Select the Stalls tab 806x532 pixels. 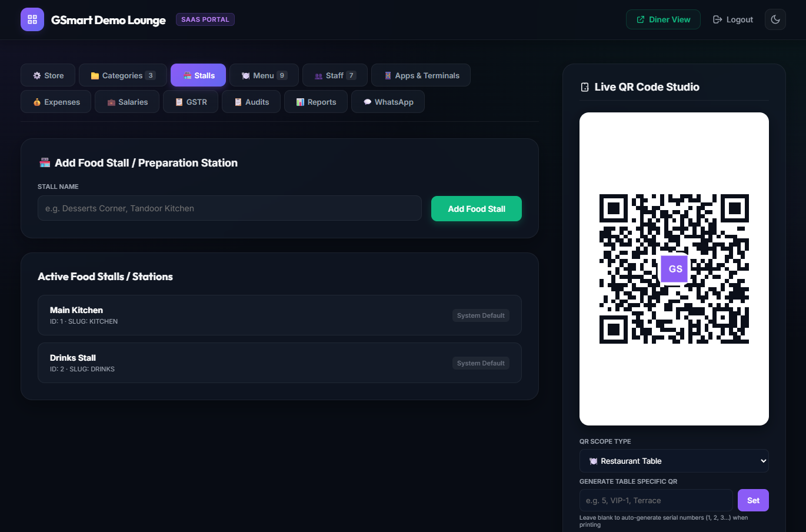pyautogui.click(x=198, y=75)
